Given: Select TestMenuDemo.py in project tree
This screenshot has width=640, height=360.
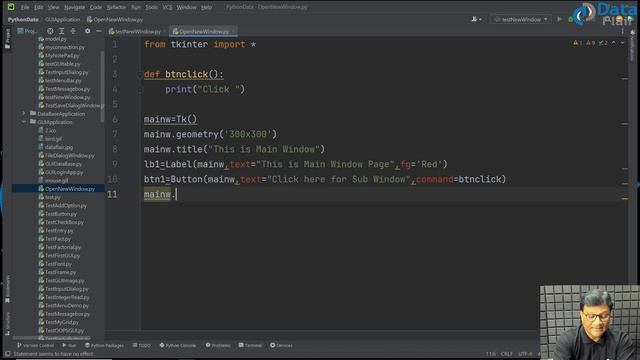Looking at the screenshot, I should pyautogui.click(x=63, y=305).
